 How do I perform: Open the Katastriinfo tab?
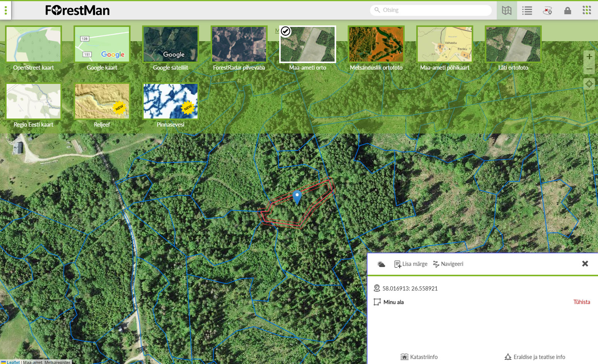coord(419,357)
